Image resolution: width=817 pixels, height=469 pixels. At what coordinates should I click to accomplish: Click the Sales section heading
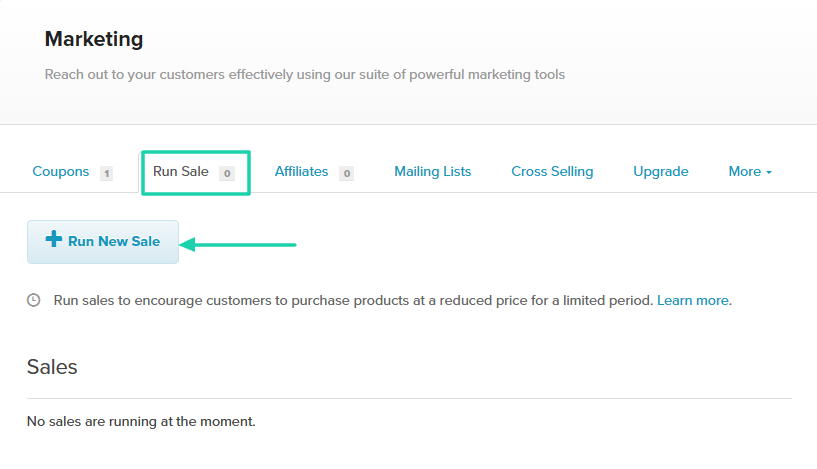pos(52,367)
